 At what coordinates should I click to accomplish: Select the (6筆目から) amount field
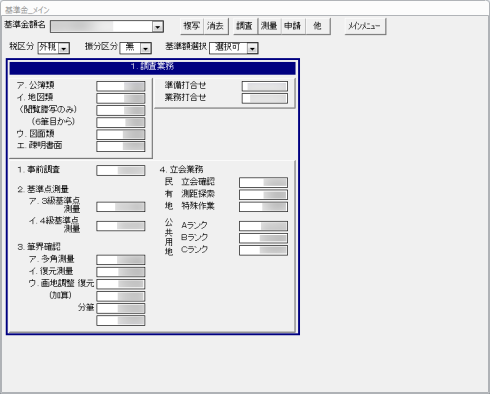(x=121, y=122)
